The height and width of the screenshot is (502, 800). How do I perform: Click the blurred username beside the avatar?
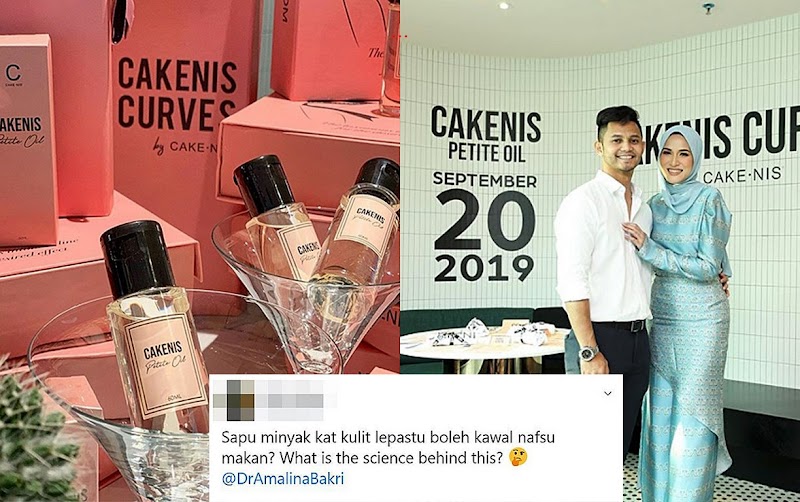(291, 400)
